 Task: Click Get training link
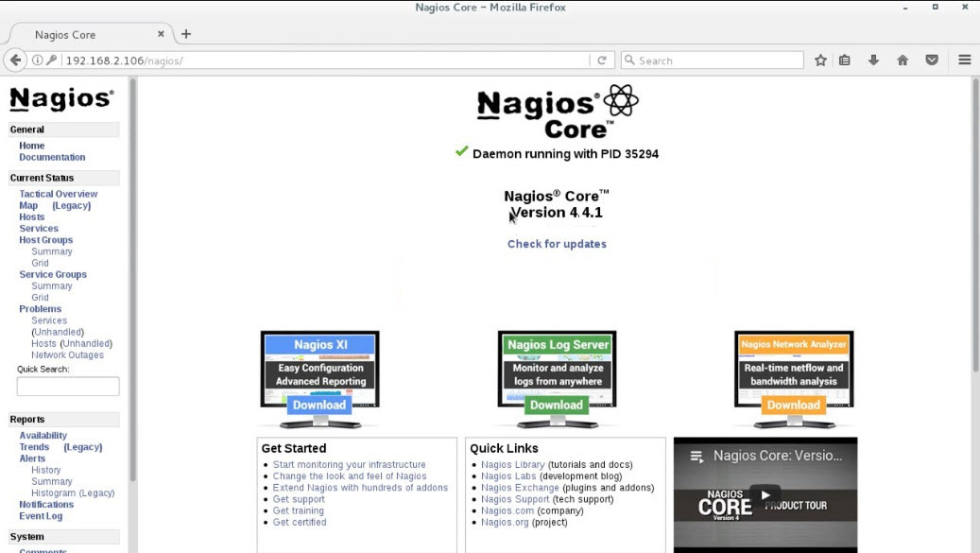click(x=298, y=510)
